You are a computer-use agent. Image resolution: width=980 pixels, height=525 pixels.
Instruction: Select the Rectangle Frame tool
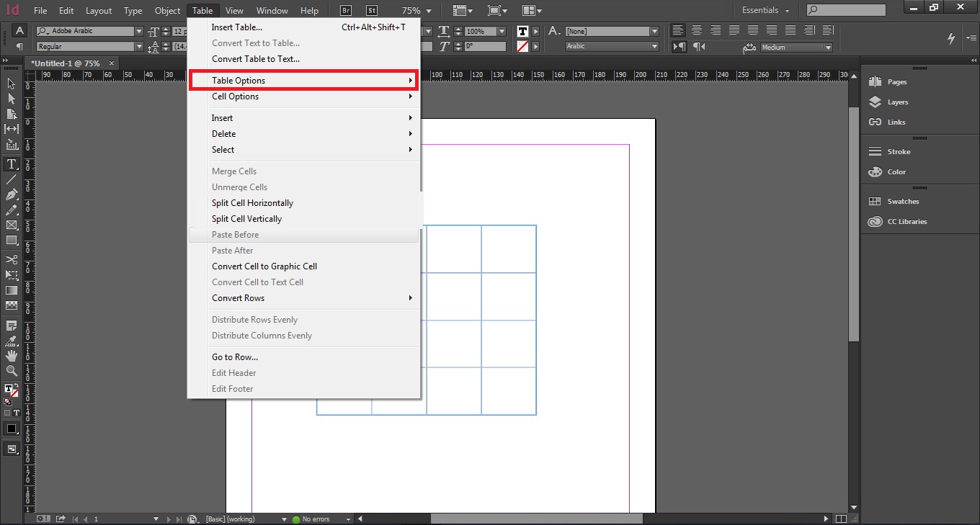click(x=11, y=225)
